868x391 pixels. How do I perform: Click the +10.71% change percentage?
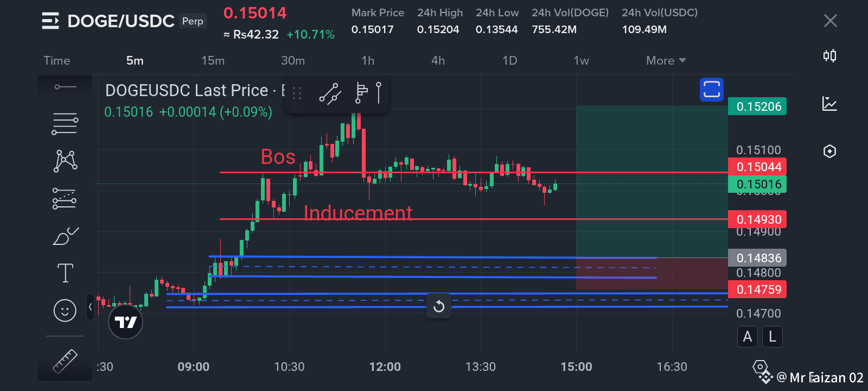tap(311, 34)
